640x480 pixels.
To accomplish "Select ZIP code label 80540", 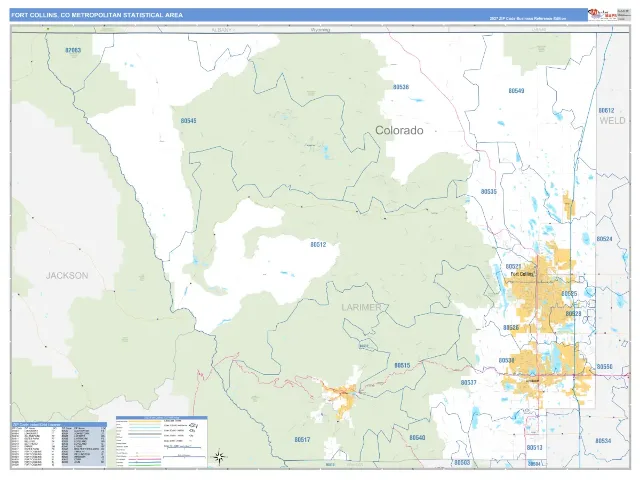I will [x=417, y=438].
